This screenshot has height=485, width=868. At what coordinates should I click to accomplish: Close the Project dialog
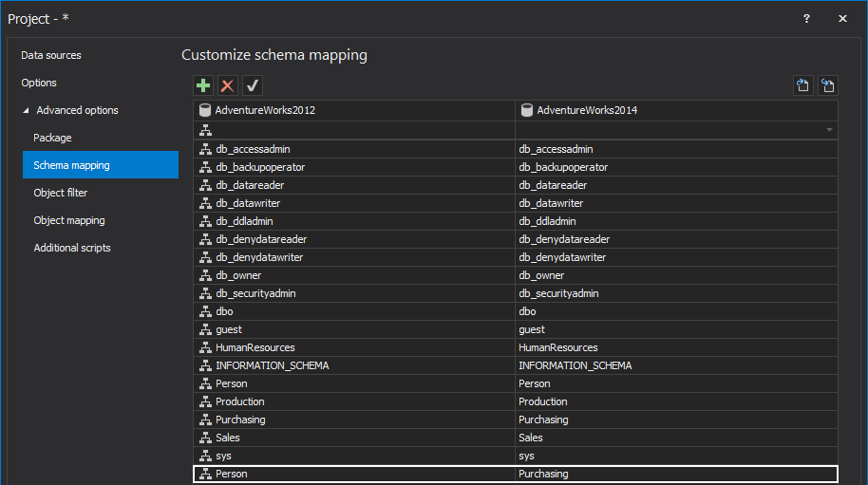[x=842, y=19]
